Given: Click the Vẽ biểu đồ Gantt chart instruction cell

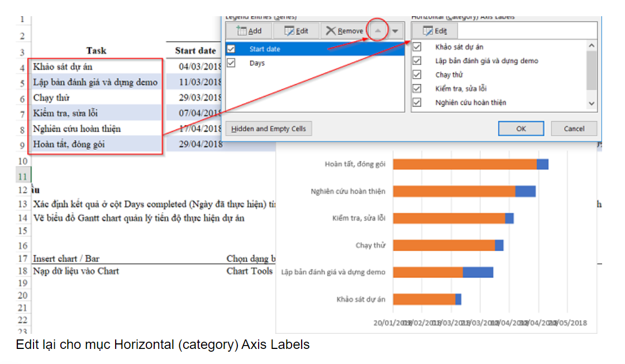Looking at the screenshot, I should pyautogui.click(x=139, y=218).
